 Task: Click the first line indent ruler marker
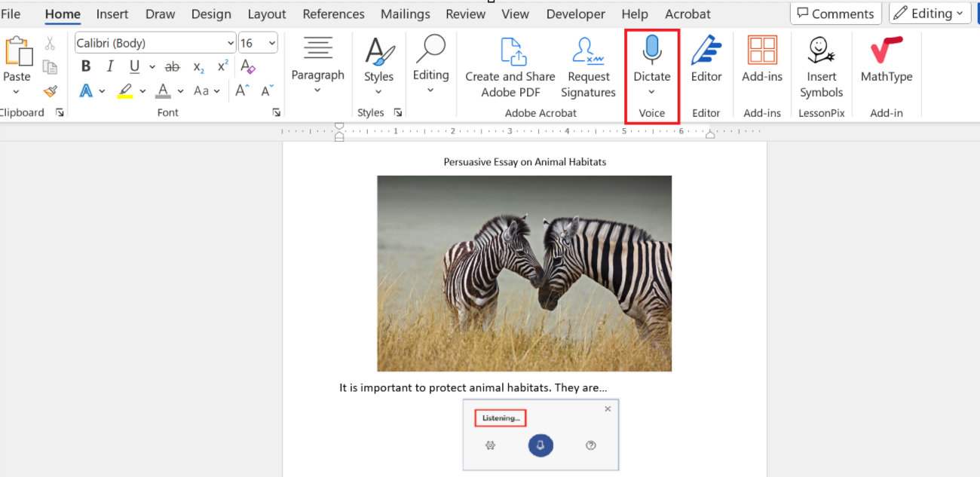pyautogui.click(x=339, y=126)
